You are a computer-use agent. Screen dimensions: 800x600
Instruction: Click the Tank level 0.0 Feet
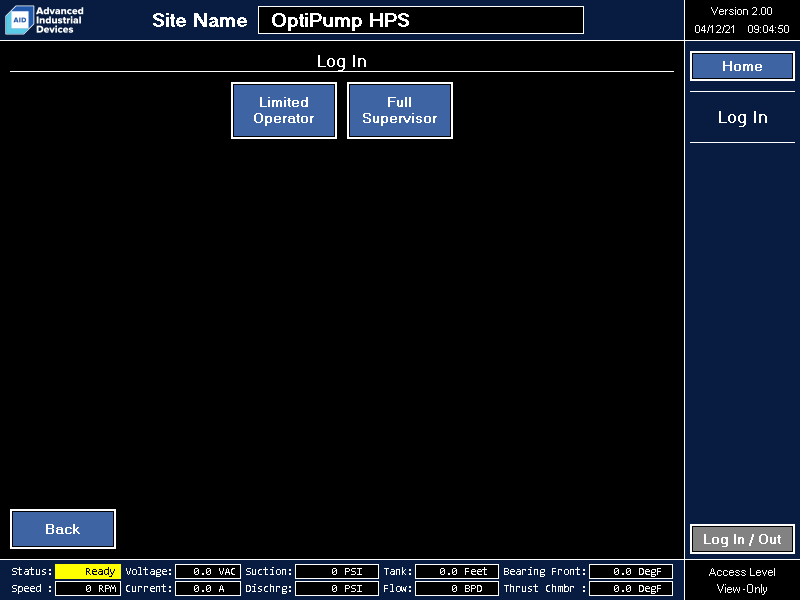pos(457,571)
